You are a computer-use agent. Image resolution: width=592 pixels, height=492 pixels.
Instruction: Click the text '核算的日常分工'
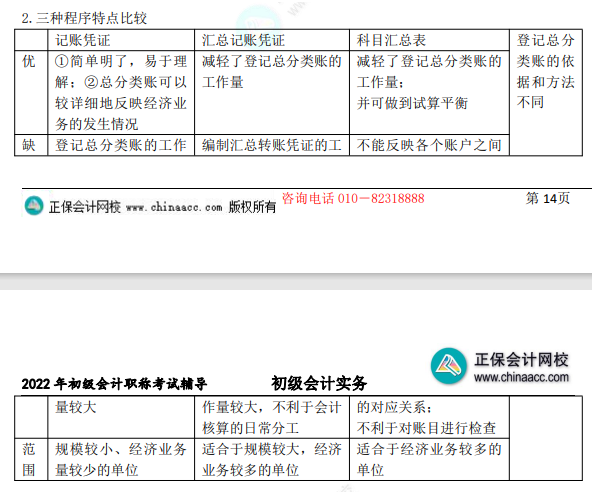click(250, 428)
